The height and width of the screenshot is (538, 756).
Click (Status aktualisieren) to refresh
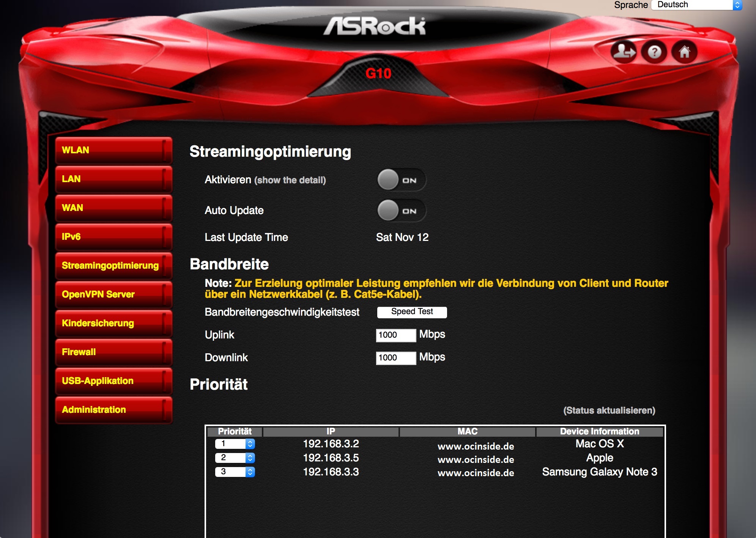[609, 411]
